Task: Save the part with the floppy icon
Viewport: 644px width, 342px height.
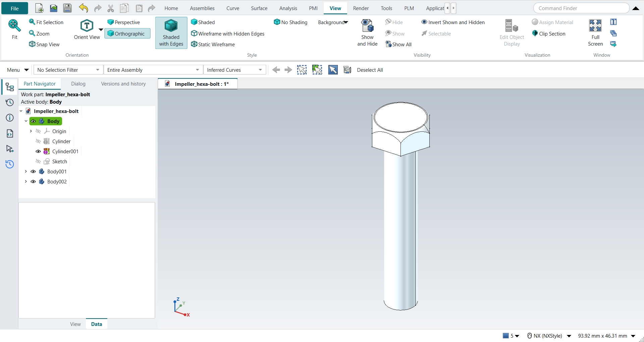Action: tap(67, 8)
